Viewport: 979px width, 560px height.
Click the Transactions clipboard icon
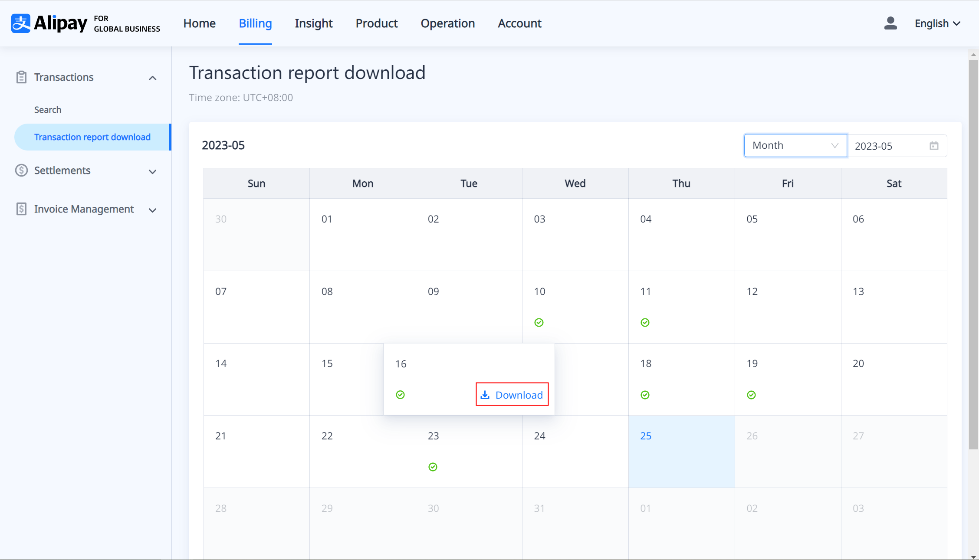pyautogui.click(x=21, y=77)
